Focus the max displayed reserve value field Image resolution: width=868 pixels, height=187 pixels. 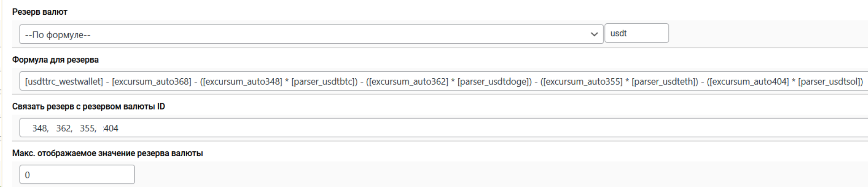pos(77,174)
